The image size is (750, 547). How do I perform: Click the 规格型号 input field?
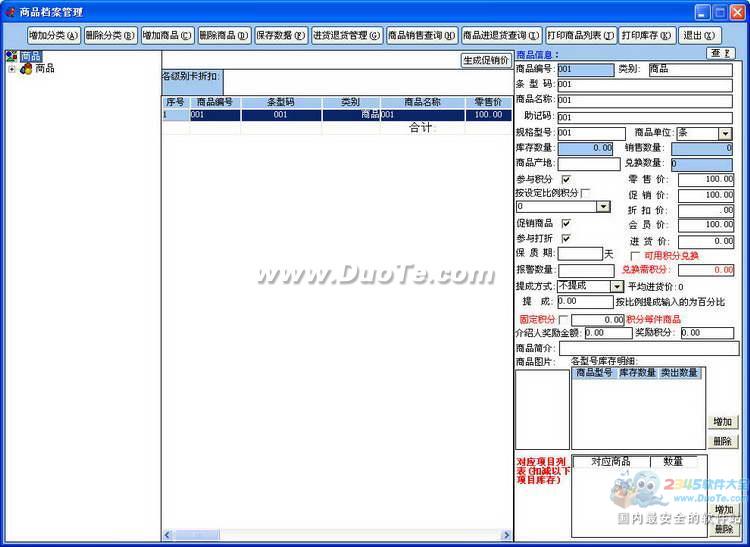point(591,133)
